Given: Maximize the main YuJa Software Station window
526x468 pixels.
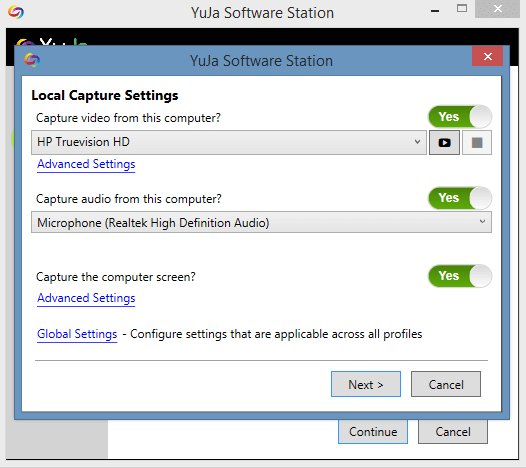Looking at the screenshot, I should 462,9.
